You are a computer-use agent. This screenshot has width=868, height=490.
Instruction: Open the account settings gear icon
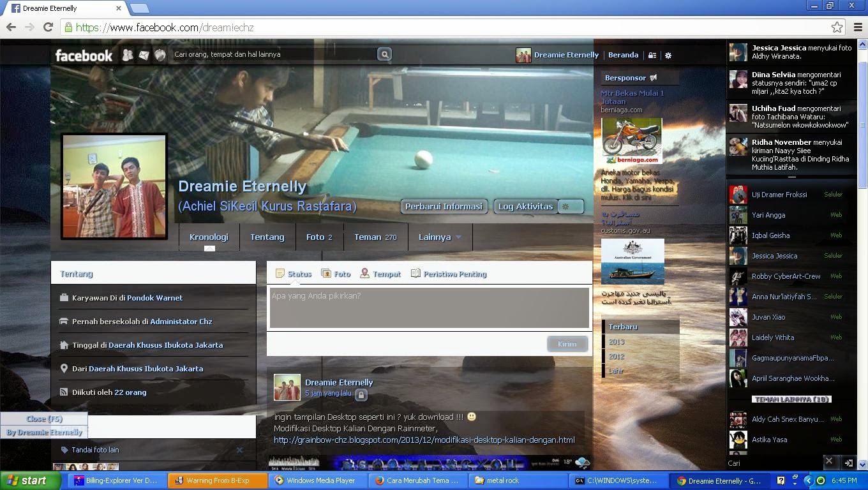tap(668, 56)
